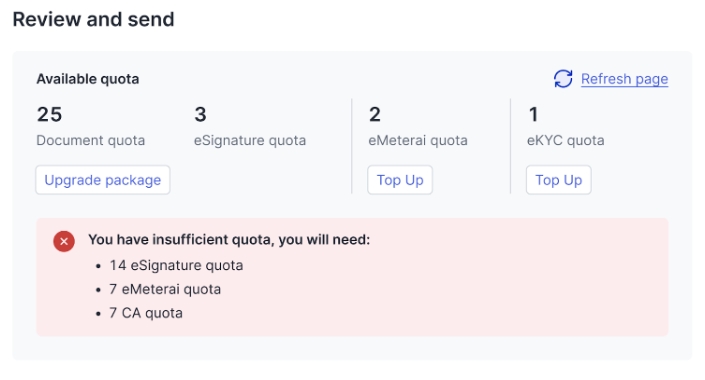Click the 7 CA quota bullet
Image resolution: width=705 pixels, height=380 pixels.
[x=146, y=313]
